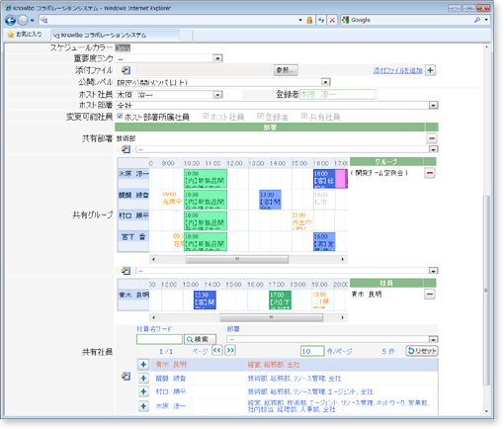Image resolution: width=504 pixels, height=429 pixels.
Task: Stop loading with the red X icon
Action: click(332, 20)
